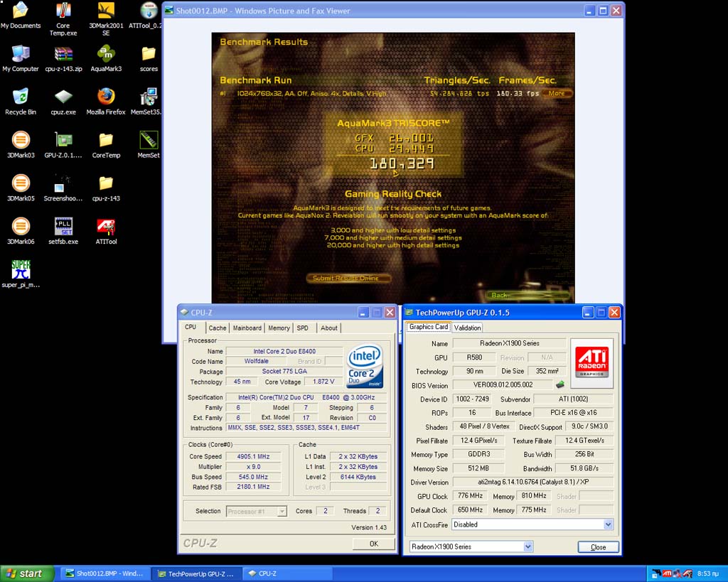Image resolution: width=728 pixels, height=582 pixels.
Task: Select the Graphics Card tab in GPU-Z
Action: 429,327
